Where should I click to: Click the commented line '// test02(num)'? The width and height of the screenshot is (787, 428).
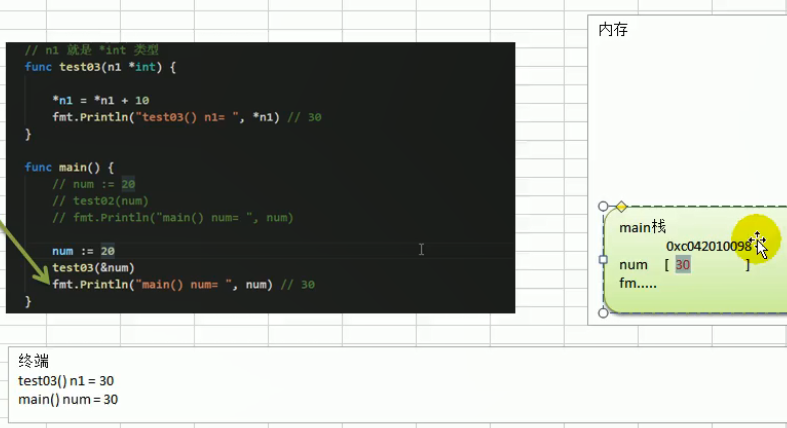coord(100,201)
